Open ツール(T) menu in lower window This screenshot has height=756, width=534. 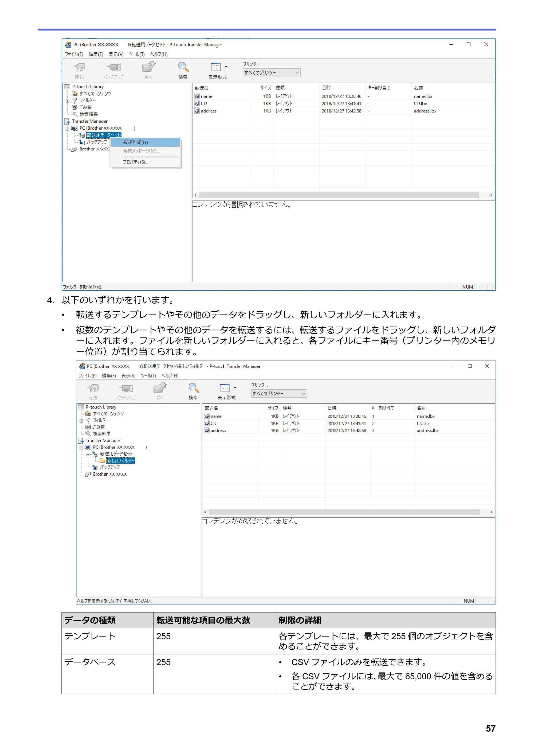148,376
